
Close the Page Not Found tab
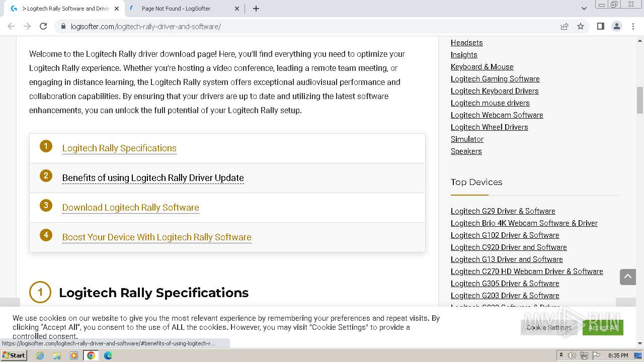coord(237,9)
